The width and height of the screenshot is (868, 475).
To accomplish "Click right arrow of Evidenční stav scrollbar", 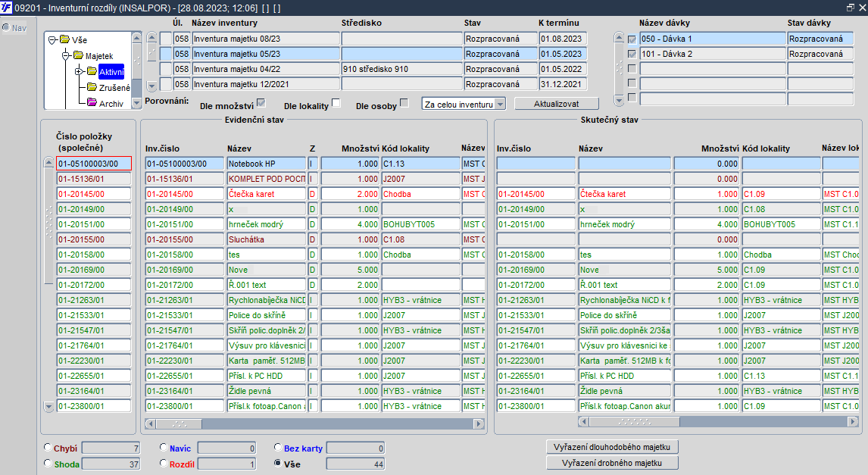I will click(x=478, y=423).
